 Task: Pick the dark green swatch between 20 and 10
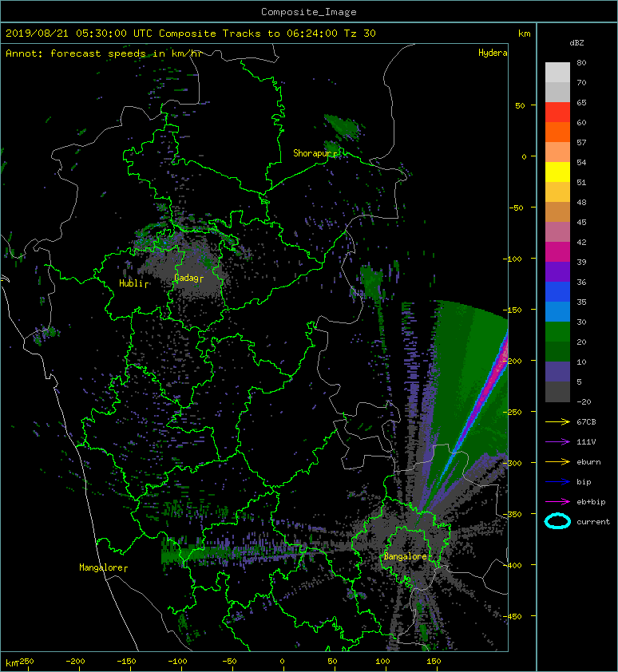coord(557,351)
